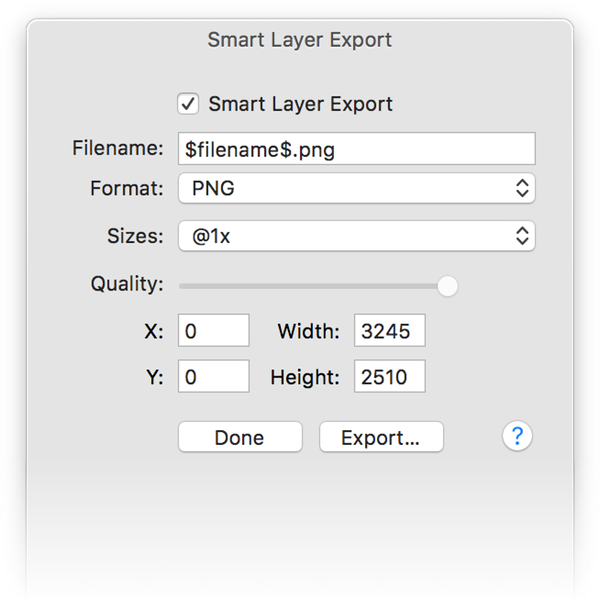Image resolution: width=600 pixels, height=598 pixels.
Task: Click the chevron arrows of Format dropdown
Action: tap(521, 188)
